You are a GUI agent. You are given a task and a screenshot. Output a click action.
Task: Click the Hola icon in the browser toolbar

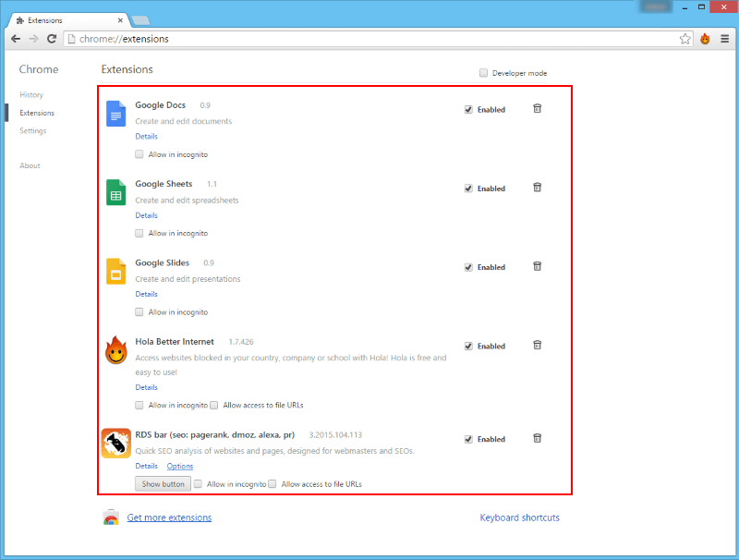pyautogui.click(x=703, y=39)
